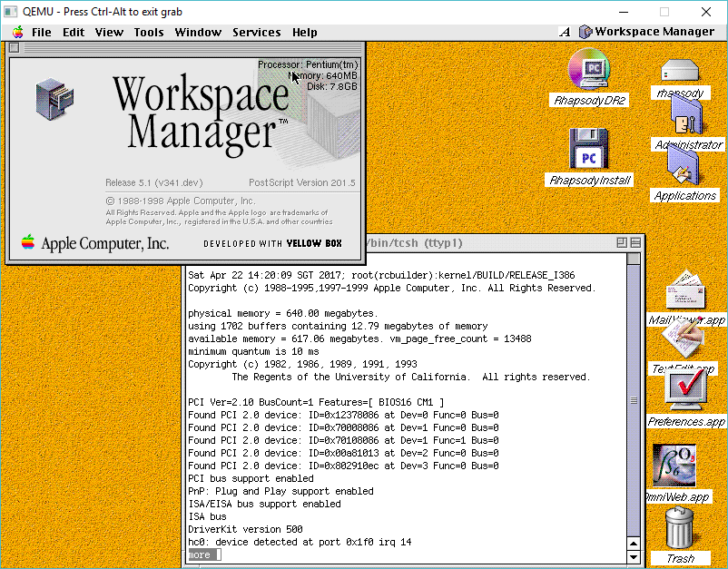Open the RhapsodyInstall floppy icon

(588, 150)
